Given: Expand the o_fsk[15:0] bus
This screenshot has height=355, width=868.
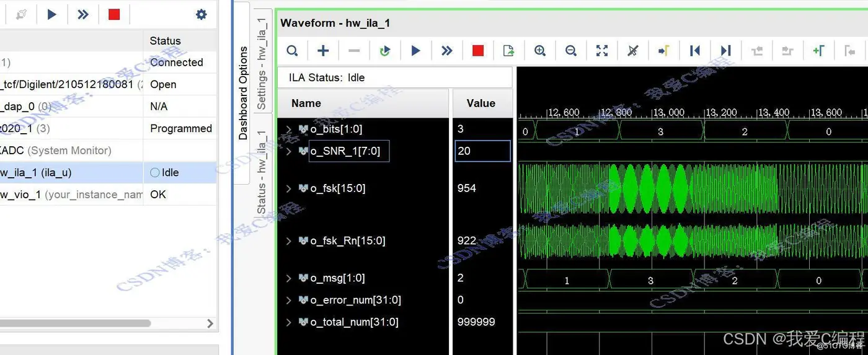Looking at the screenshot, I should [288, 188].
